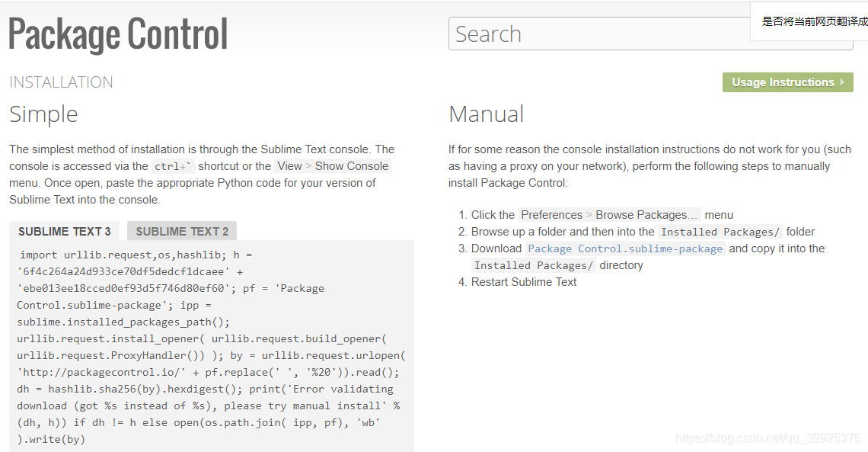Screen dimensions: 868x452
Task: Click the INSTALLATION section label
Action: pos(61,82)
